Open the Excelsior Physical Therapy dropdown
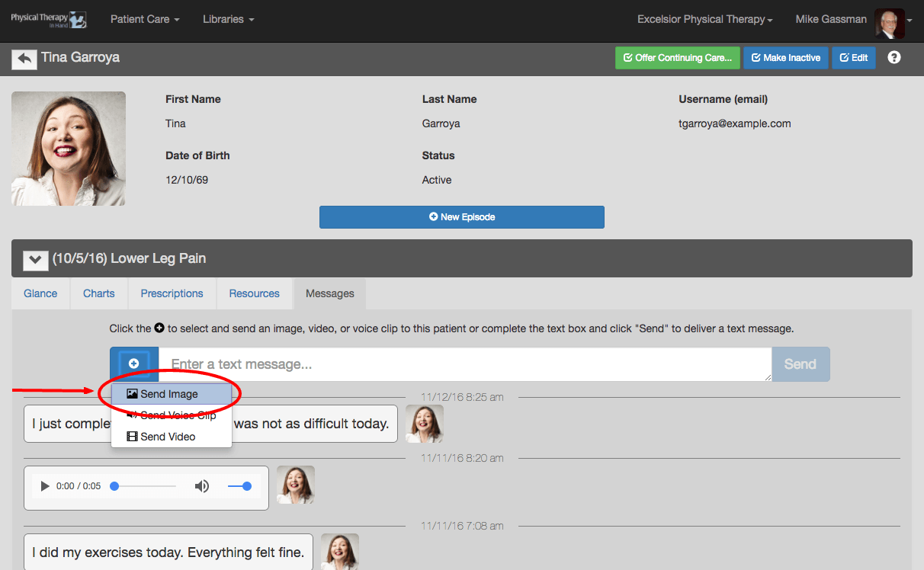This screenshot has width=924, height=570. [705, 19]
